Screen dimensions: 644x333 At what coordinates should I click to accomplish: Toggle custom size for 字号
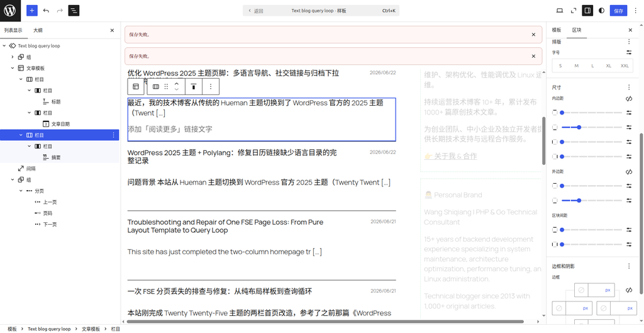tap(629, 52)
